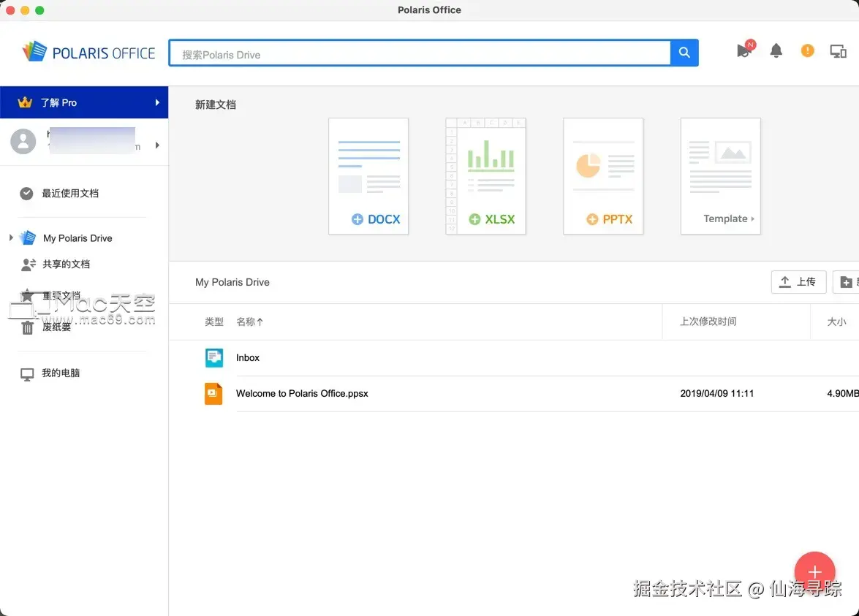Click the 新建文档 section heading

click(x=215, y=104)
